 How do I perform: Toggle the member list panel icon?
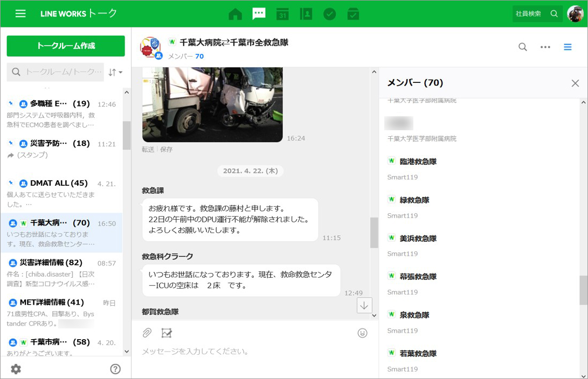coord(568,47)
